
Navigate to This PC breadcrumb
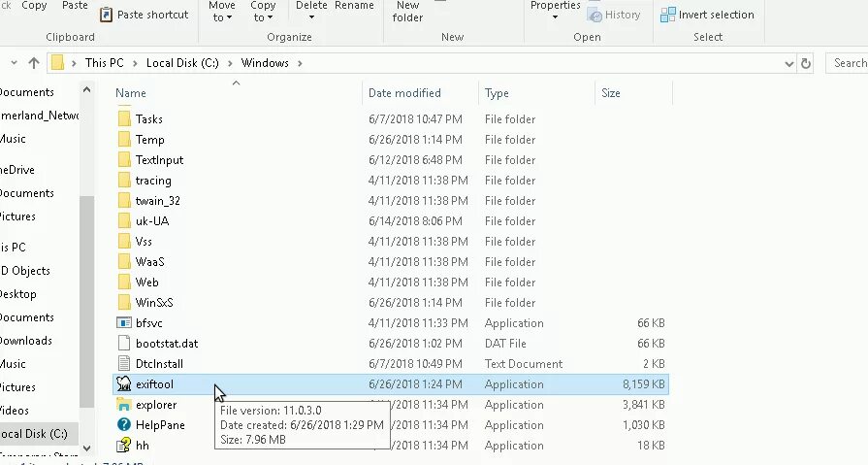104,63
